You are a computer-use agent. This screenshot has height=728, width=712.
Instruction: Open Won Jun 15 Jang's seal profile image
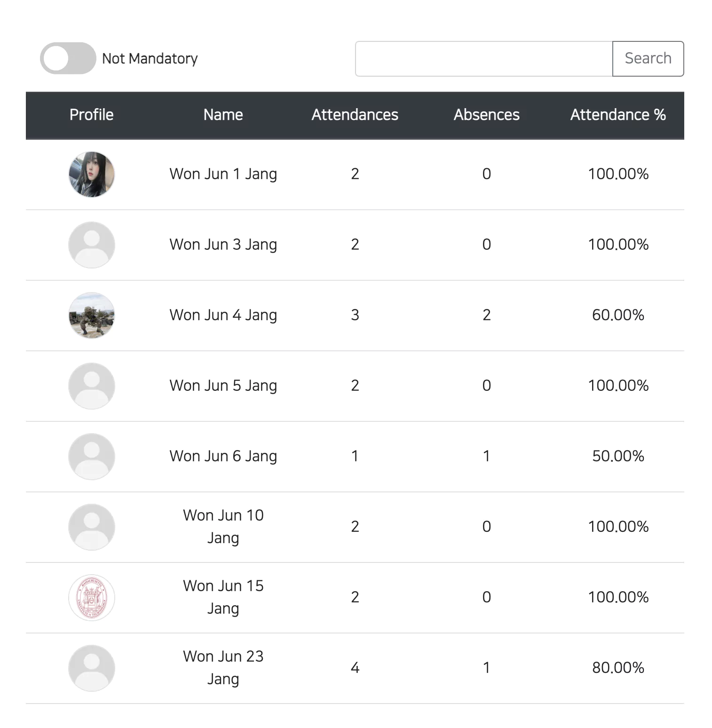(x=92, y=598)
